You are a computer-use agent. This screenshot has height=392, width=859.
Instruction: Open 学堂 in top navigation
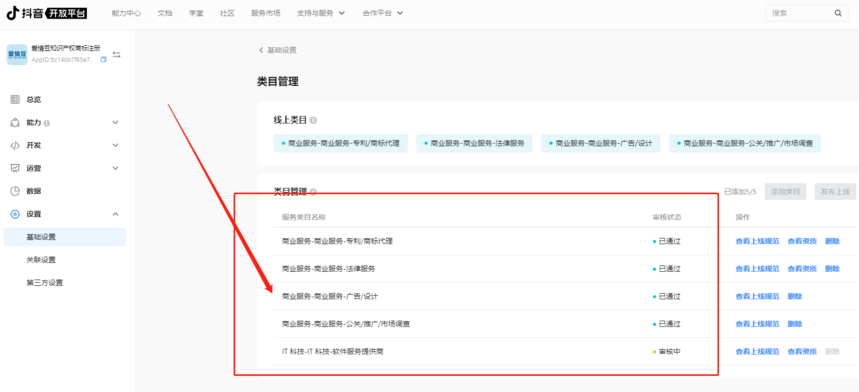tap(196, 14)
